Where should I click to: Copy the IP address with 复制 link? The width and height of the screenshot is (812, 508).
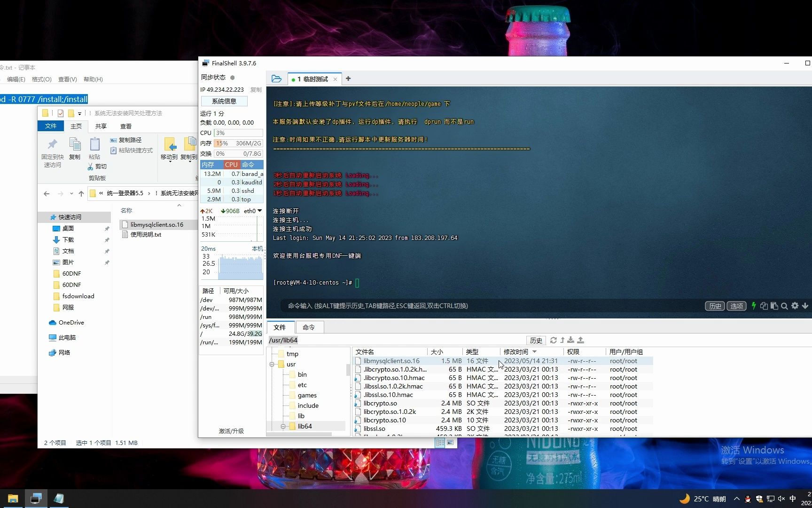(256, 89)
